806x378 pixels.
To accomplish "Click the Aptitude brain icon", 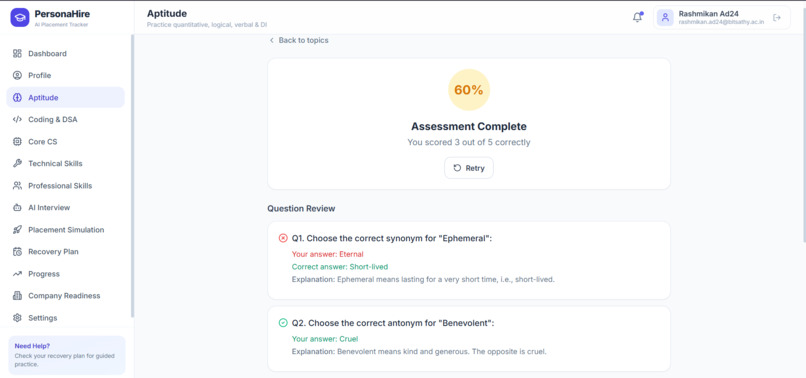I will pos(17,98).
